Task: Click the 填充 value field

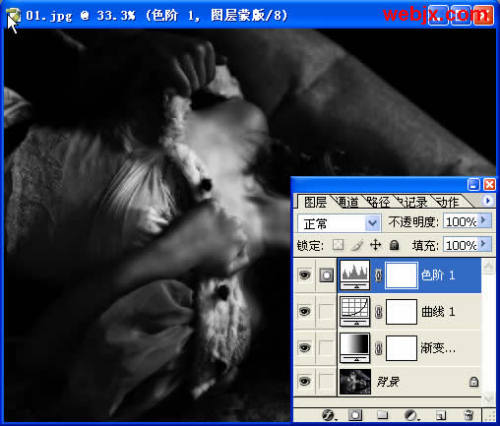Action: (x=461, y=246)
